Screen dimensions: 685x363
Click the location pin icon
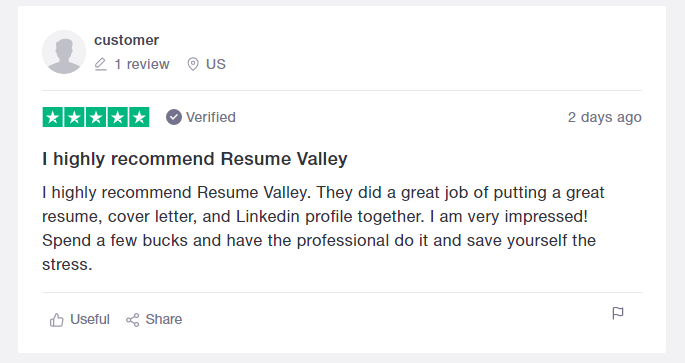[x=193, y=64]
